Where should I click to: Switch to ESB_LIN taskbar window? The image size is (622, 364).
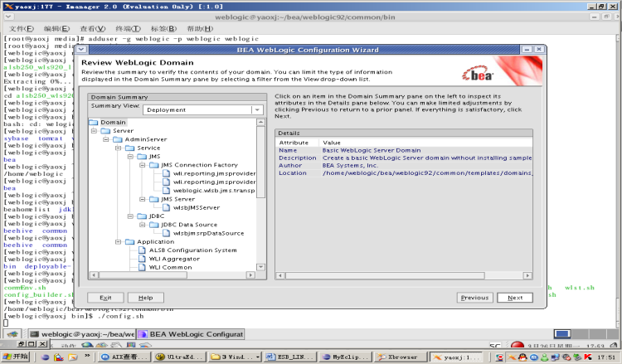(x=290, y=357)
